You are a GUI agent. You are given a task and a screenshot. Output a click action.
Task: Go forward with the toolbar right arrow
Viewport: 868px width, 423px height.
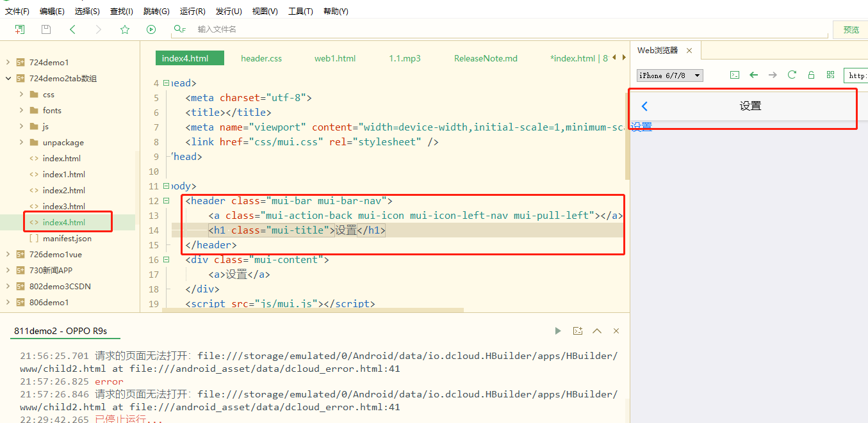[98, 29]
